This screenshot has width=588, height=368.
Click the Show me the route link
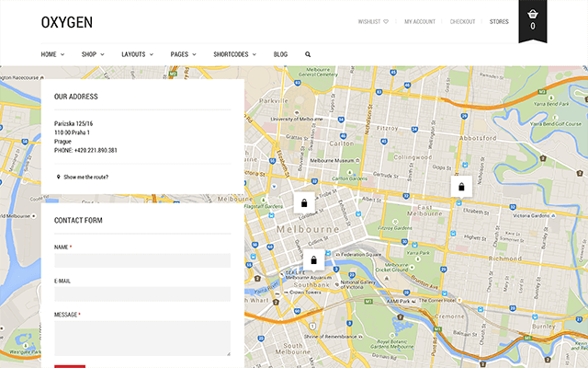point(85,177)
